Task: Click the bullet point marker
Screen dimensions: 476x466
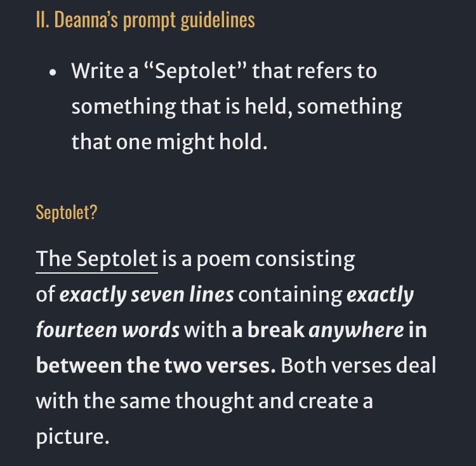Action: [53, 72]
